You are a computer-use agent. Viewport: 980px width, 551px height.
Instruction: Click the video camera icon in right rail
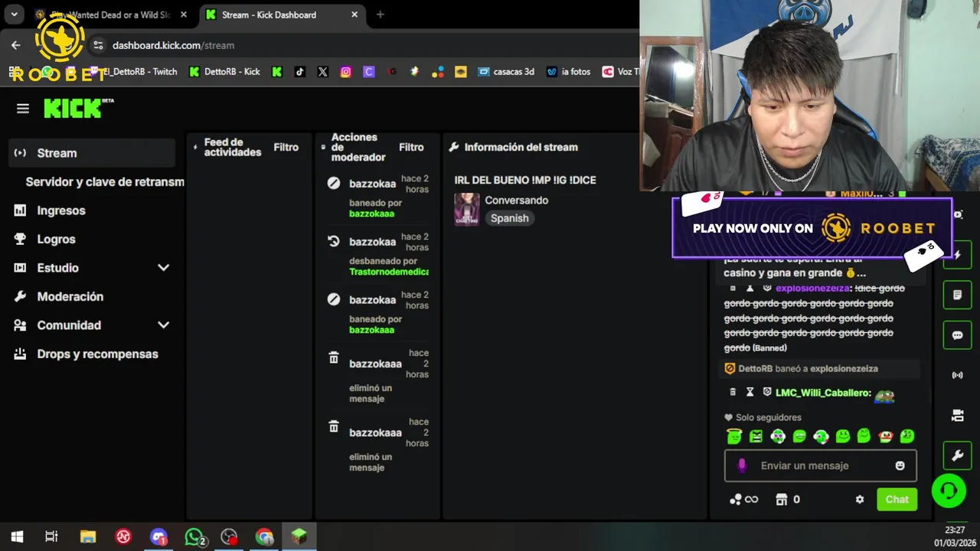click(x=957, y=416)
